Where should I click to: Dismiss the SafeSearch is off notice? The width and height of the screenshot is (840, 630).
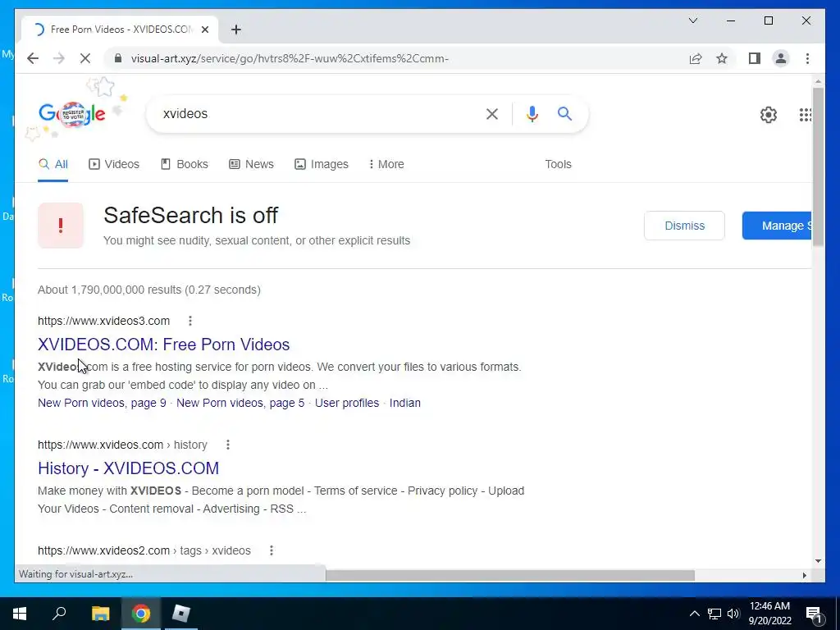[x=684, y=226]
